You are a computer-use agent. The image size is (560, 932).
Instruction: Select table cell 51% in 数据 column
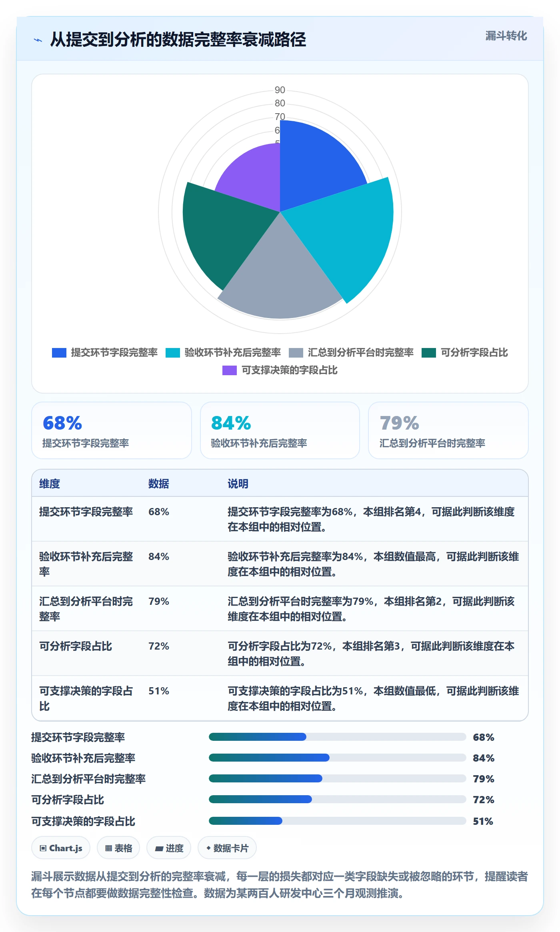click(x=159, y=691)
